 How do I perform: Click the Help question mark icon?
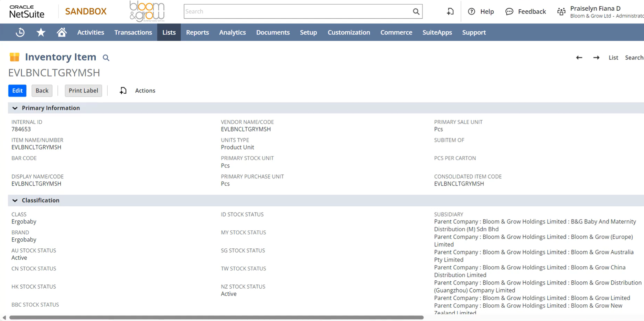(x=472, y=11)
